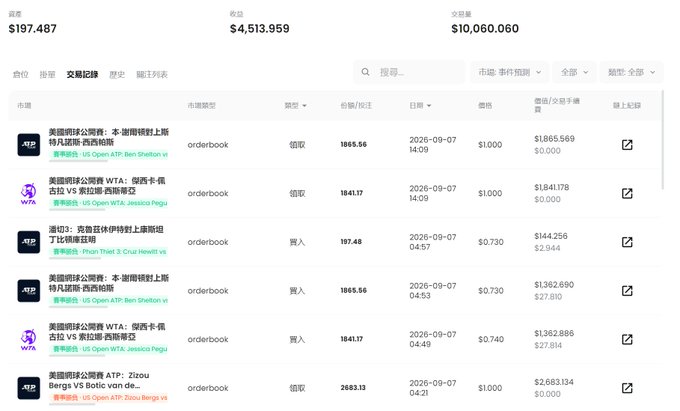The height and width of the screenshot is (411, 680).
Task: Click ATP logo of Zizou Bergs row
Action: (x=29, y=388)
